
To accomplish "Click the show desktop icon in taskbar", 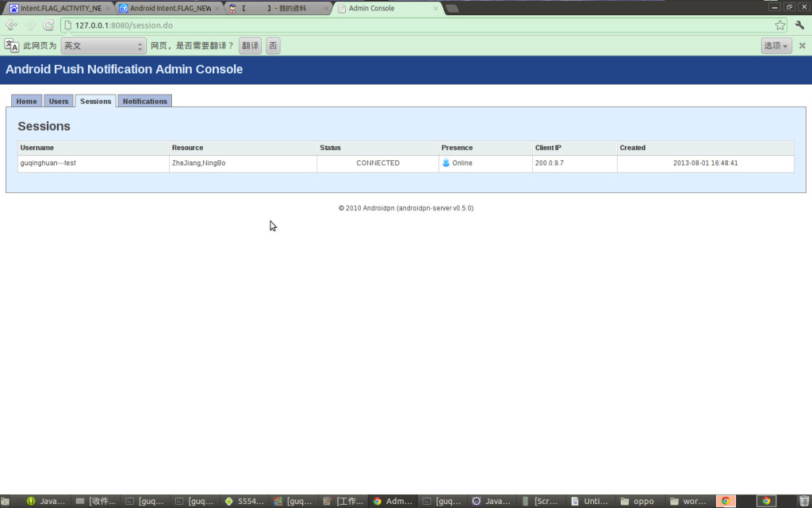I will [6, 502].
